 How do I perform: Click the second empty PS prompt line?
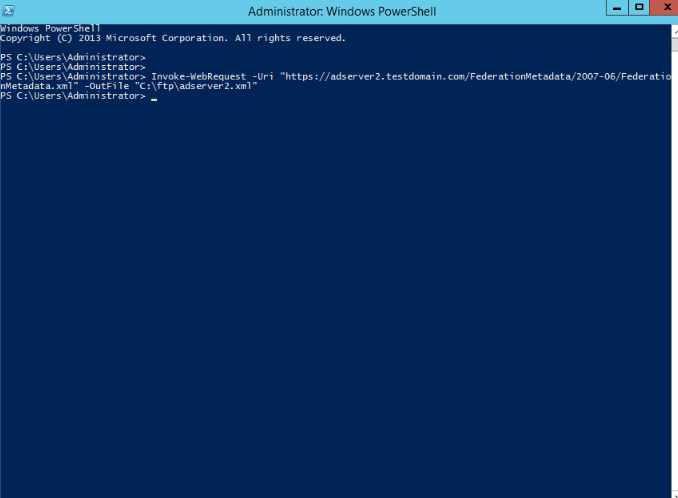73,67
